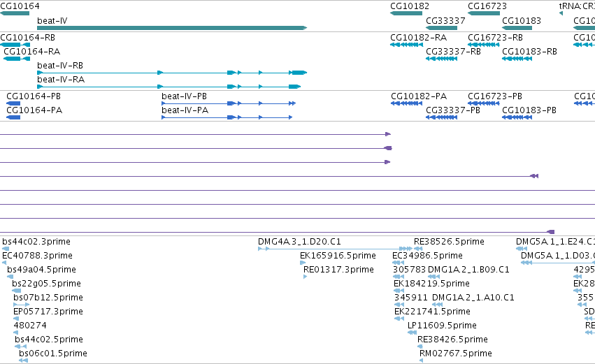Select the beat-IV-PA protein label
The height and width of the screenshot is (364, 595).
coord(185,110)
